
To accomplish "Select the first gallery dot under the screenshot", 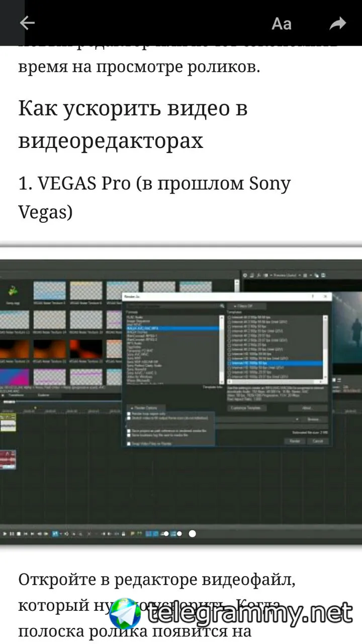I will click(166, 534).
